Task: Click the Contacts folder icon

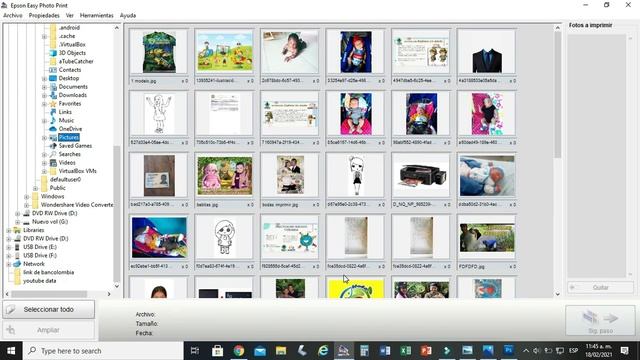Action: pyautogui.click(x=53, y=70)
